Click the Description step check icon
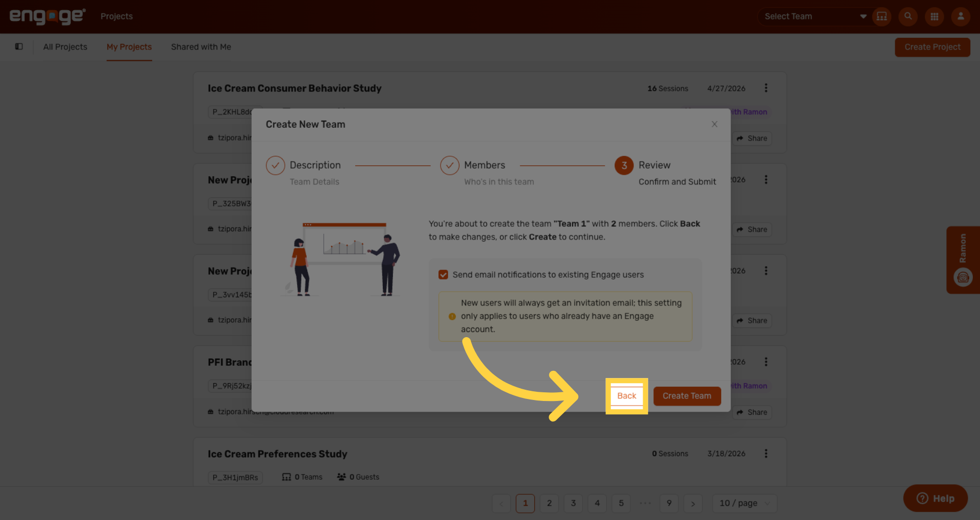Image resolution: width=980 pixels, height=520 pixels. 275,166
